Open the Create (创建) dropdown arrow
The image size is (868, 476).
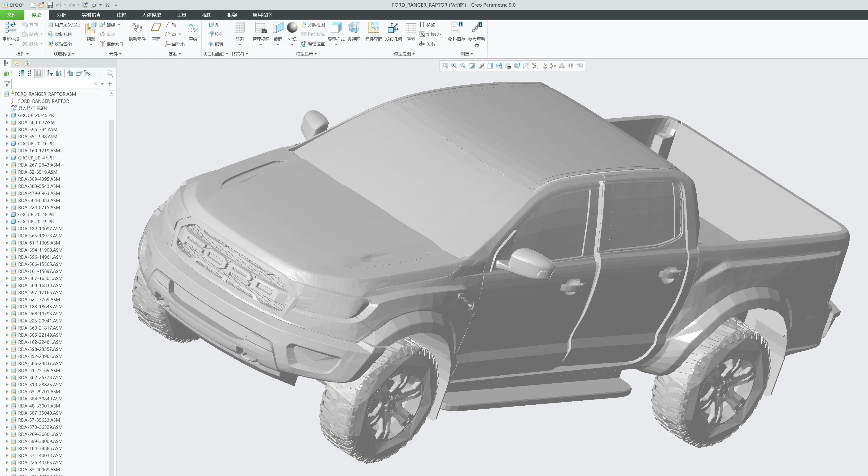pyautogui.click(x=119, y=25)
